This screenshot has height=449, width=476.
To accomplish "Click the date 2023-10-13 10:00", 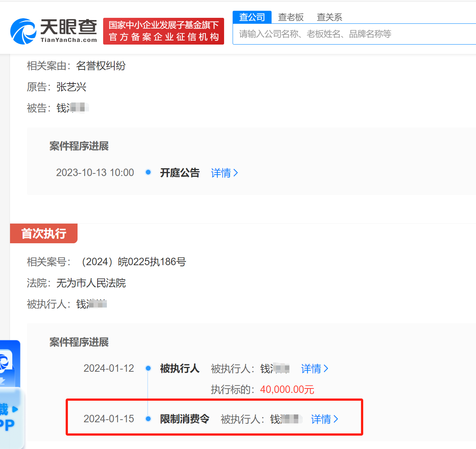I will (95, 173).
